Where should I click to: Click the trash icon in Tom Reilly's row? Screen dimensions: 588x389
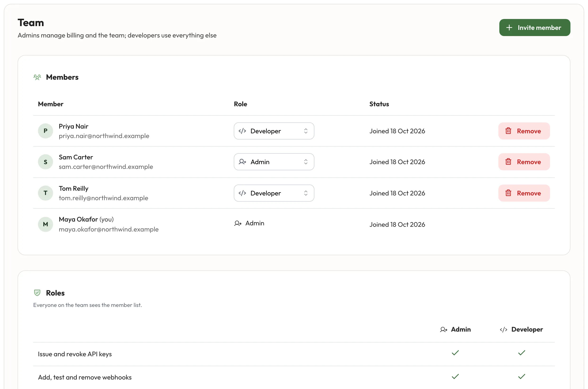click(508, 193)
